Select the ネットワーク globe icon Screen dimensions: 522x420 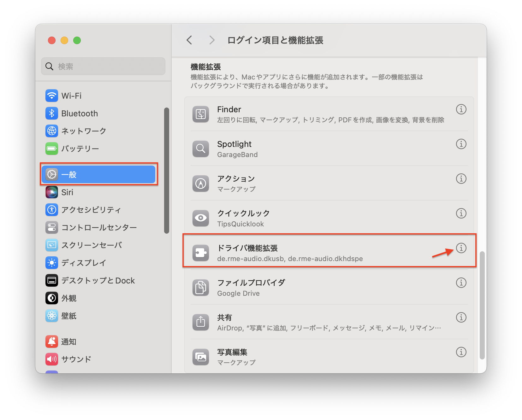coord(51,131)
